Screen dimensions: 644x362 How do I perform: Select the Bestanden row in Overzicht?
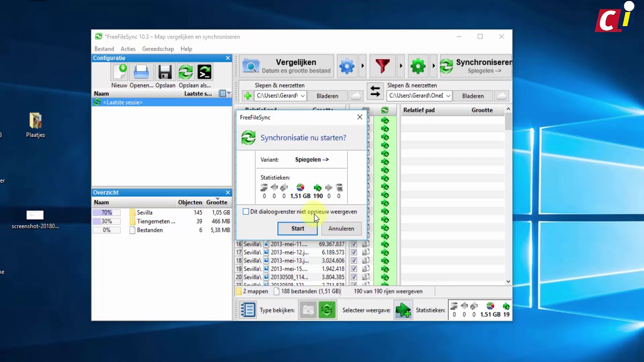click(162, 230)
